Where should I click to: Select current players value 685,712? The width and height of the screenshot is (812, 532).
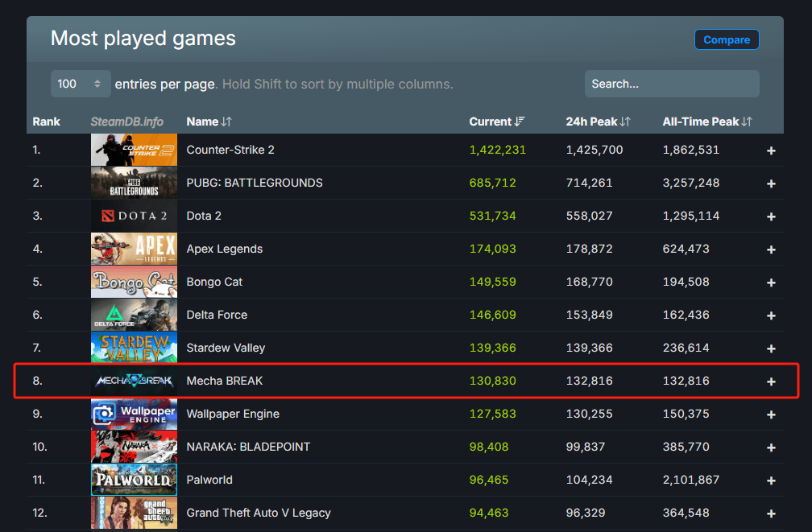tap(492, 183)
